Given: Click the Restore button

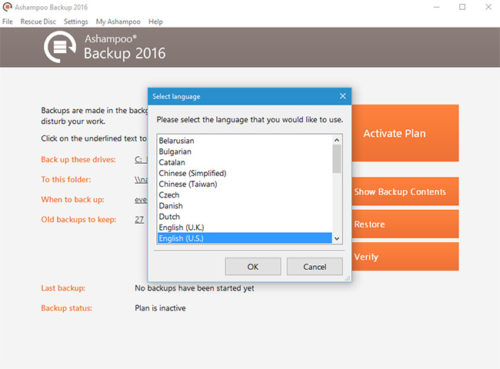Looking at the screenshot, I should pyautogui.click(x=405, y=224).
